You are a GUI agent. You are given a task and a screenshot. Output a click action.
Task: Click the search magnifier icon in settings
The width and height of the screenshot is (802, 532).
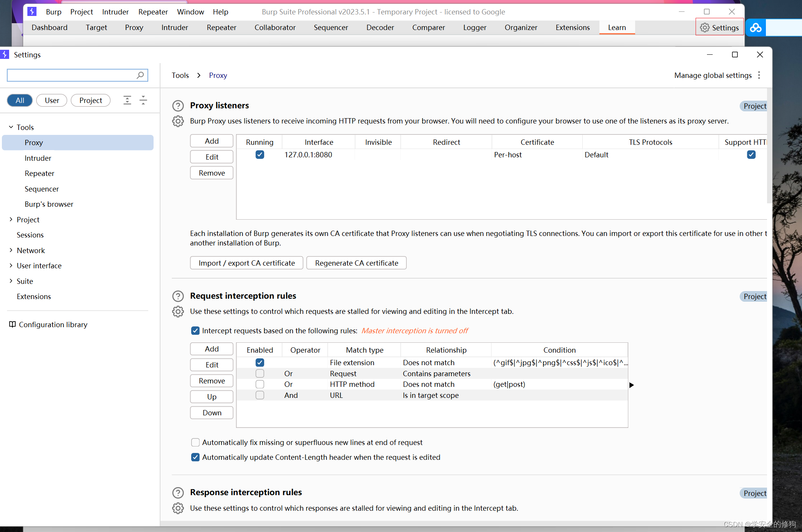[140, 75]
